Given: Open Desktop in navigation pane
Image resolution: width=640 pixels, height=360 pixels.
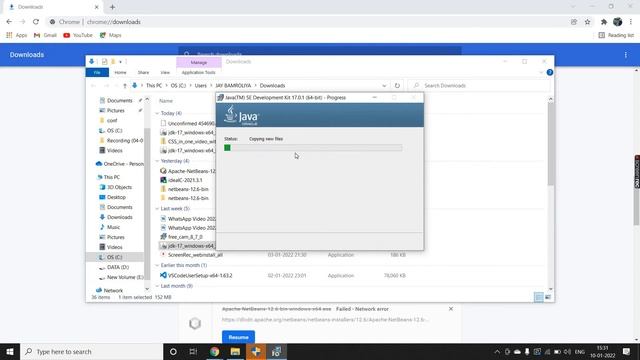Looking at the screenshot, I should coord(113,197).
